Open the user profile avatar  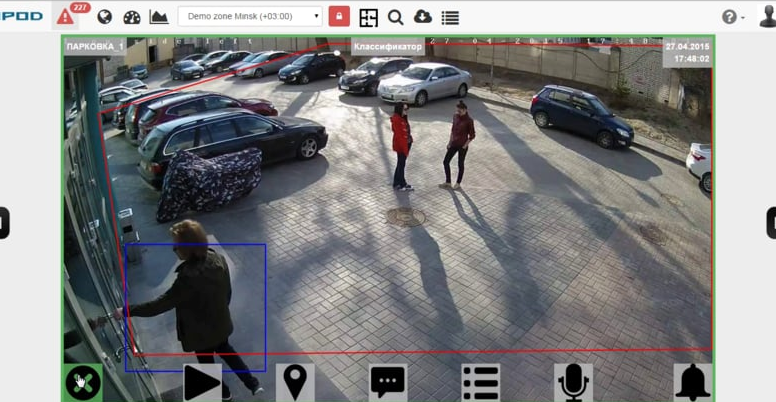coord(768,16)
